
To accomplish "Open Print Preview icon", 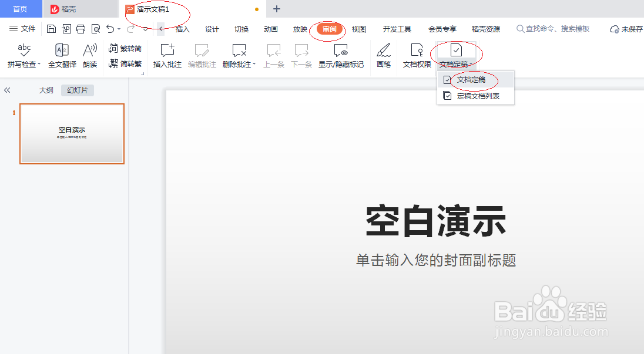I will tap(96, 29).
